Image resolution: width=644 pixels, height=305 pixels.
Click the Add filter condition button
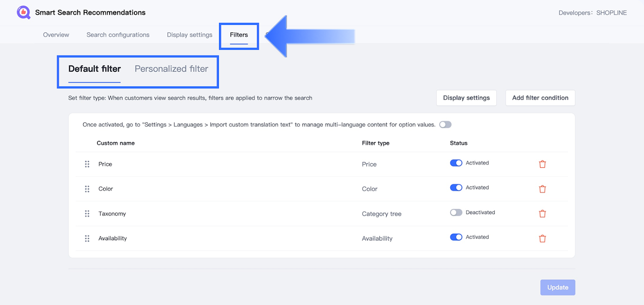540,98
